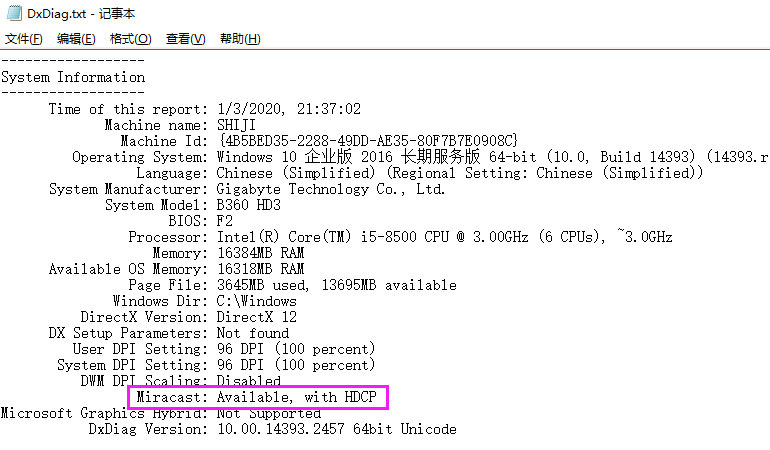Click User DPI Setting value '96 DPI'
Screen dimensions: 770x450
[241, 349]
